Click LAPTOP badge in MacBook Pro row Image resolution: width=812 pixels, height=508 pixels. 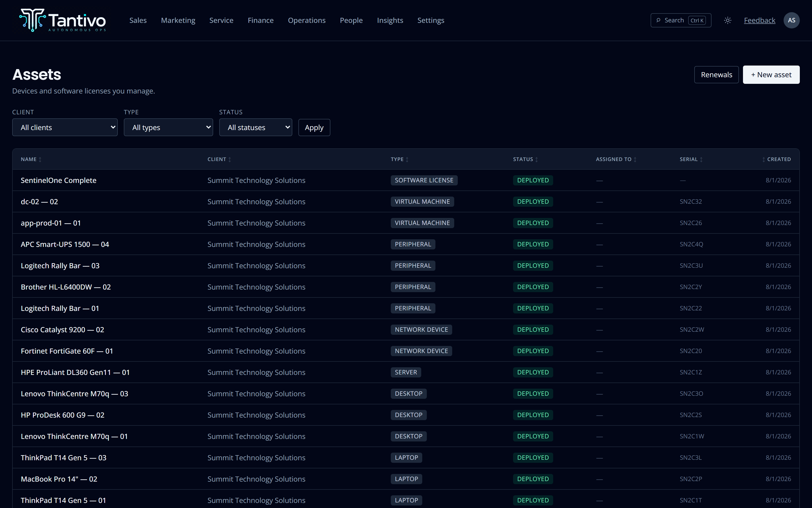pyautogui.click(x=406, y=479)
